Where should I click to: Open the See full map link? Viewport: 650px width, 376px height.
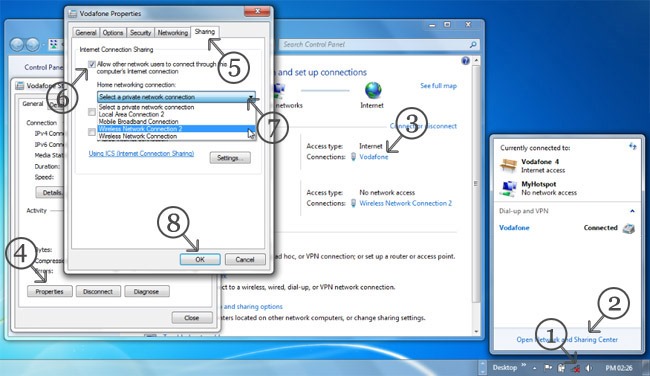point(438,86)
